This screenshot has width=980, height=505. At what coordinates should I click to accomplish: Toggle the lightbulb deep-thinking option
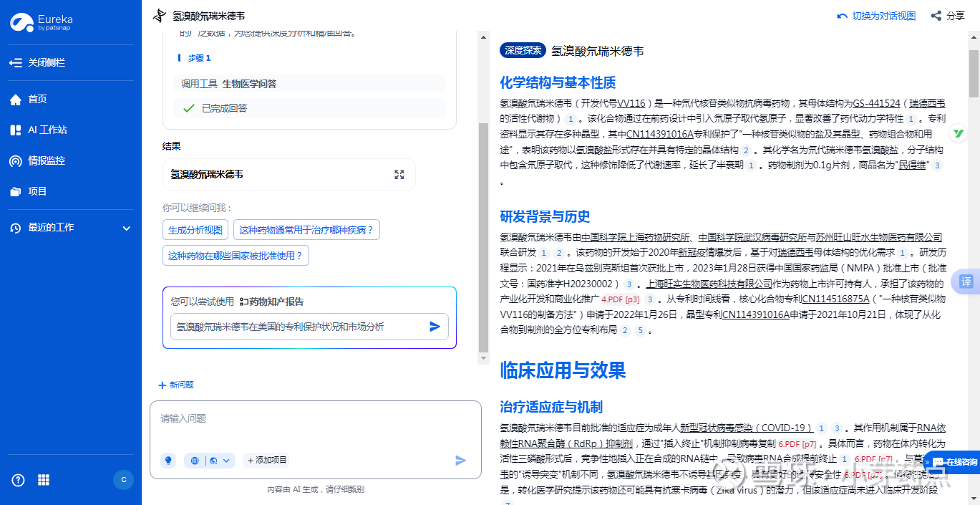click(x=168, y=461)
